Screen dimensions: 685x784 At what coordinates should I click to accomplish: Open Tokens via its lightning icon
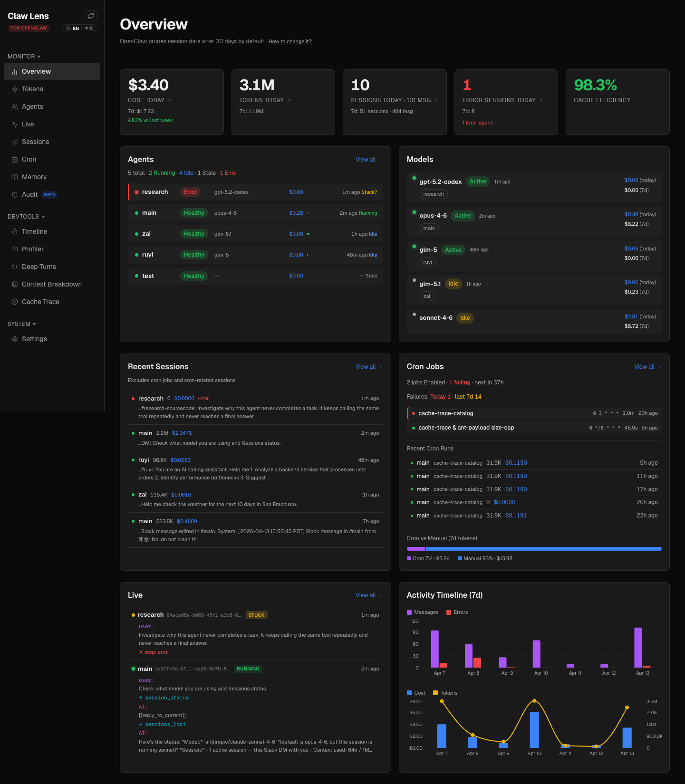pos(15,89)
